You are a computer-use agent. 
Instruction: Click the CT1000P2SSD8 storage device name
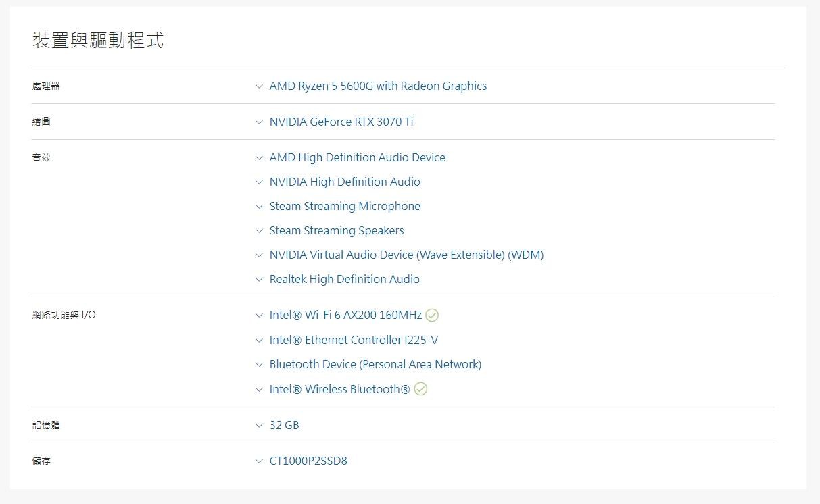click(308, 461)
